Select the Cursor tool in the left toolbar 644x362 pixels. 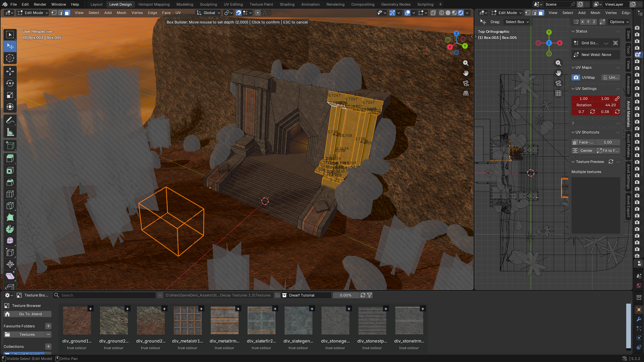pos(10,58)
